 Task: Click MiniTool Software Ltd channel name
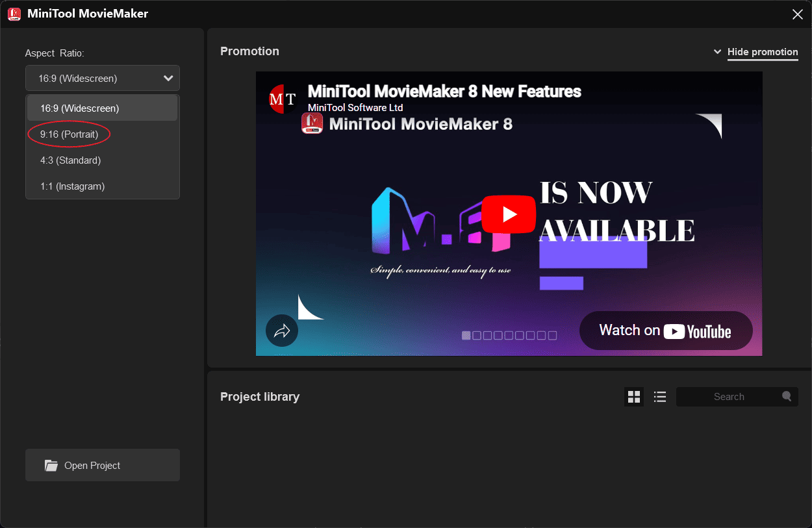pyautogui.click(x=355, y=108)
